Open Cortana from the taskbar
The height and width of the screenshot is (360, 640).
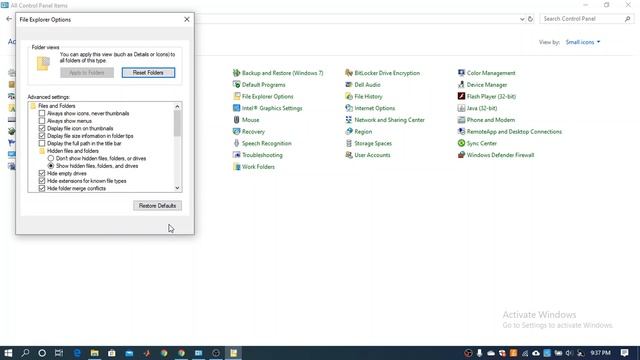pyautogui.click(x=42, y=353)
